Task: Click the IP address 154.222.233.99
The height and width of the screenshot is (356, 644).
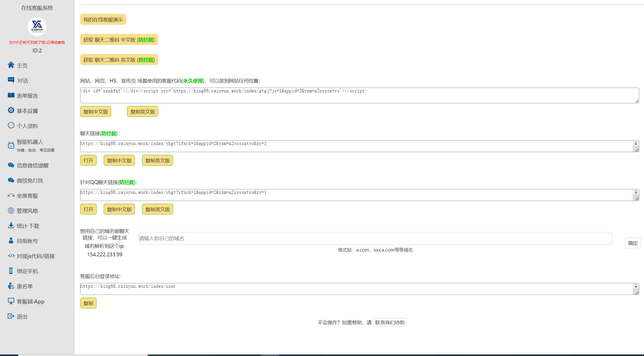Action: [105, 255]
